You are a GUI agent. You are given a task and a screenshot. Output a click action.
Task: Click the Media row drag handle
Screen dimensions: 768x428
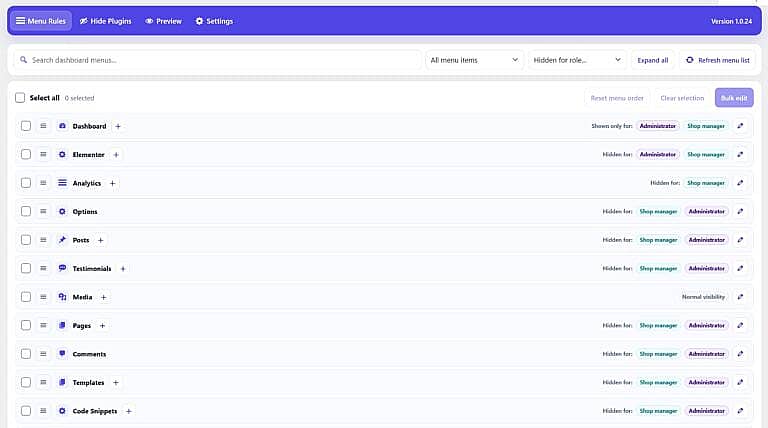click(43, 297)
